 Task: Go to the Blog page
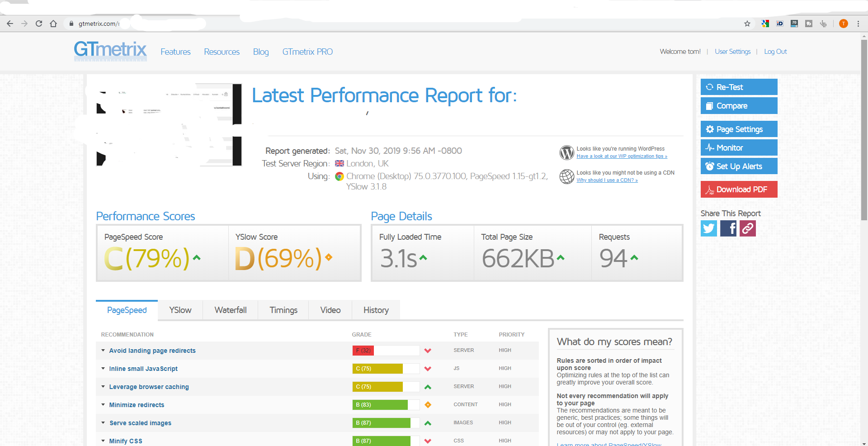261,52
